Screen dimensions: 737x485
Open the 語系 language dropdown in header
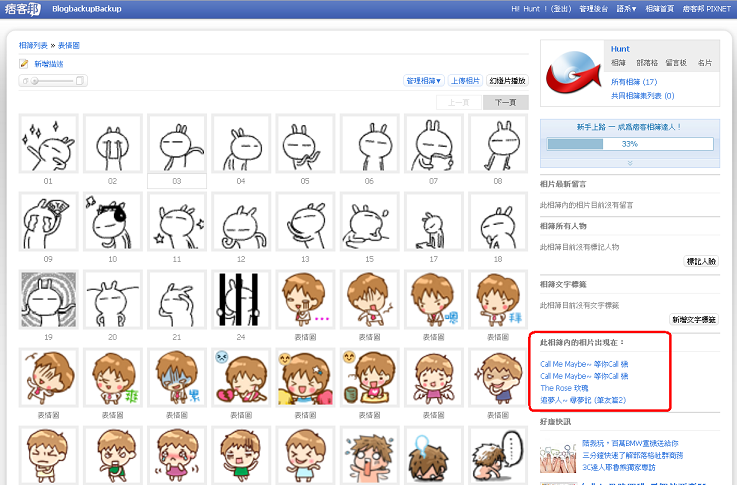pyautogui.click(x=626, y=9)
